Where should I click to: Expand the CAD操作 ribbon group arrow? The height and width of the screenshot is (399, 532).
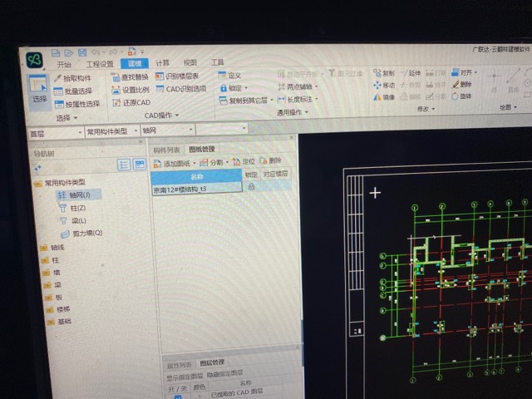click(x=177, y=116)
